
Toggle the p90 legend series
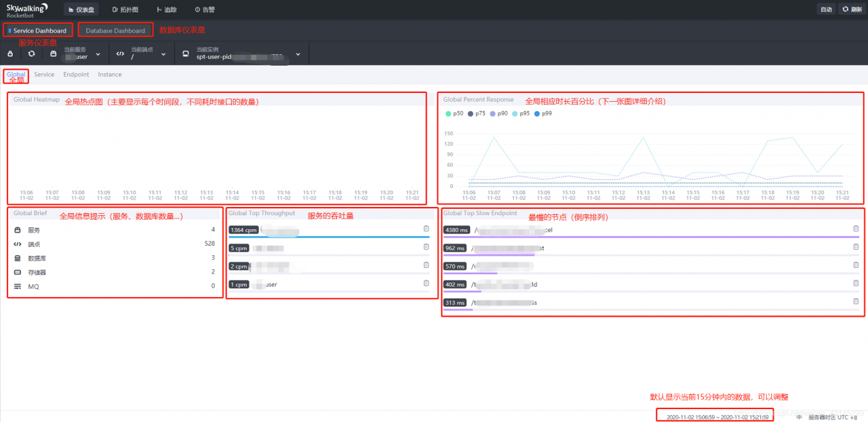pos(499,113)
